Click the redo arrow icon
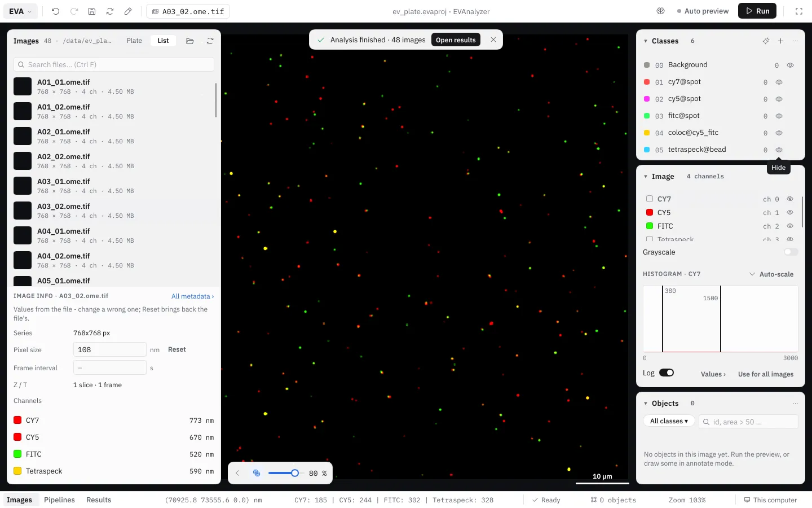Image resolution: width=812 pixels, height=508 pixels. (74, 11)
